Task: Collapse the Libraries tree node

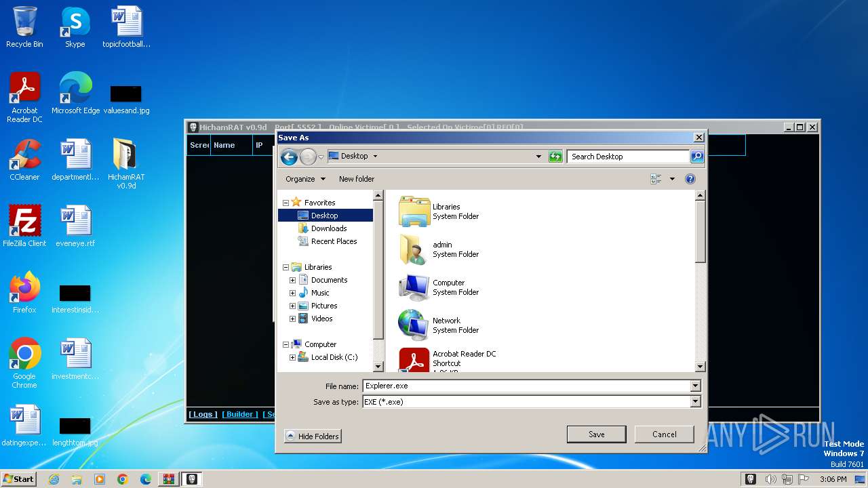Action: pos(285,267)
